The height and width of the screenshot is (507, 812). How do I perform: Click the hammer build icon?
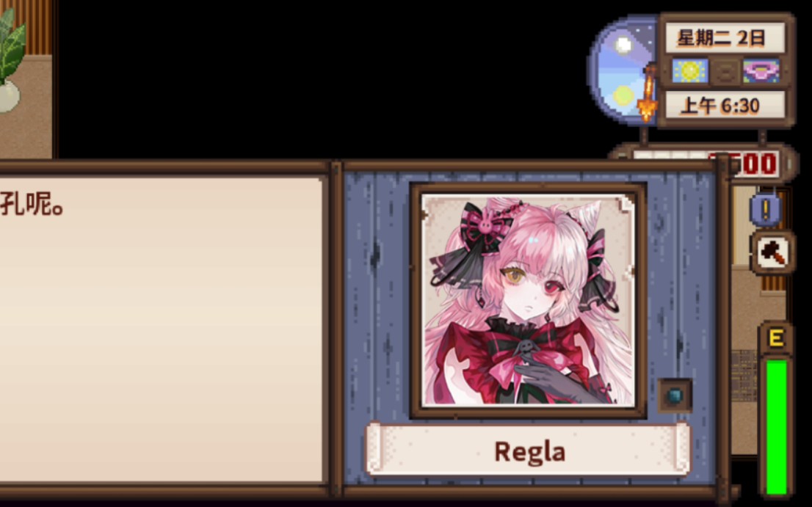(772, 252)
